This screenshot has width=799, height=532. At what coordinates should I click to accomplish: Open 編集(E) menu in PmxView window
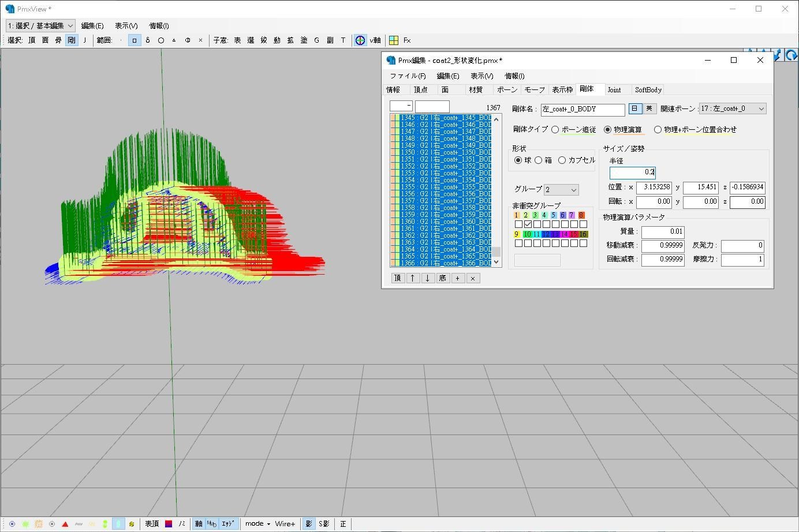pos(92,25)
